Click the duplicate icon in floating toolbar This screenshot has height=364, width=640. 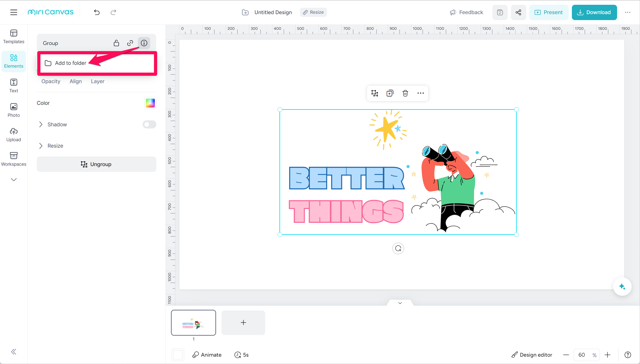390,93
